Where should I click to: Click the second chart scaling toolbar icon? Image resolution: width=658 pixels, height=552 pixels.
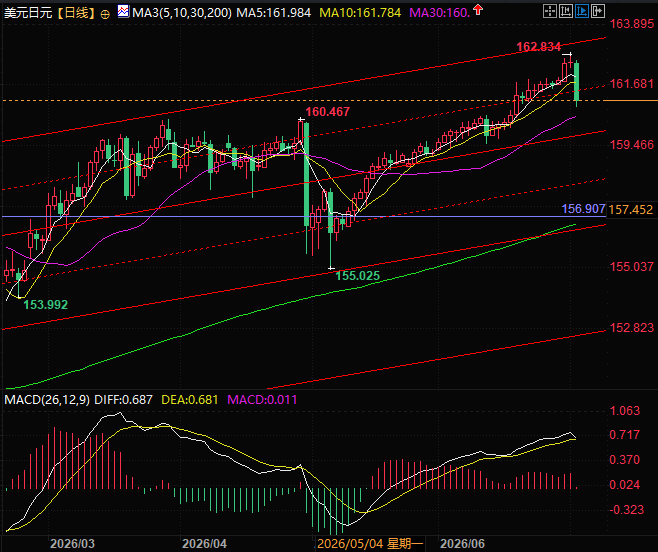coord(566,11)
